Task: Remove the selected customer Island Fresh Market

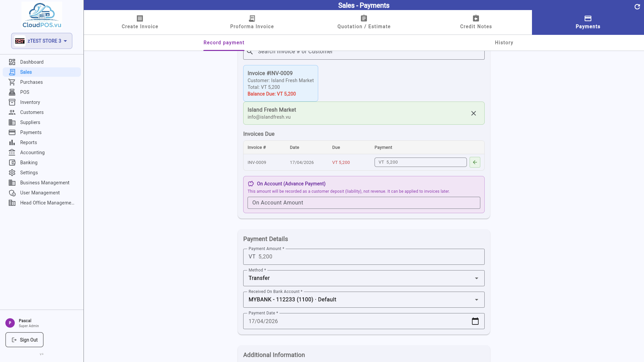Action: pyautogui.click(x=474, y=113)
